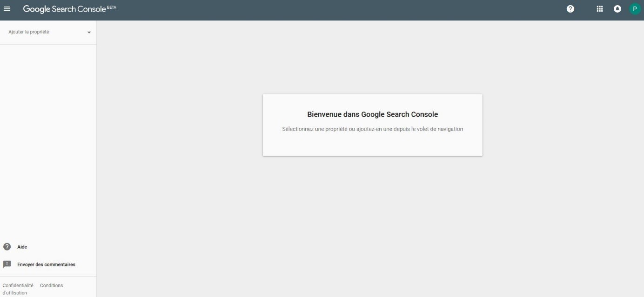The width and height of the screenshot is (644, 297).
Task: Open Envoyer des commentaires
Action: [46, 264]
